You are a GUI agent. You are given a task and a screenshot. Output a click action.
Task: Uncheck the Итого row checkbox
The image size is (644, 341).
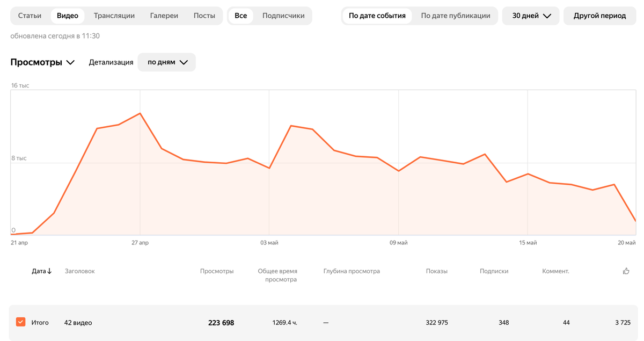[x=20, y=322]
